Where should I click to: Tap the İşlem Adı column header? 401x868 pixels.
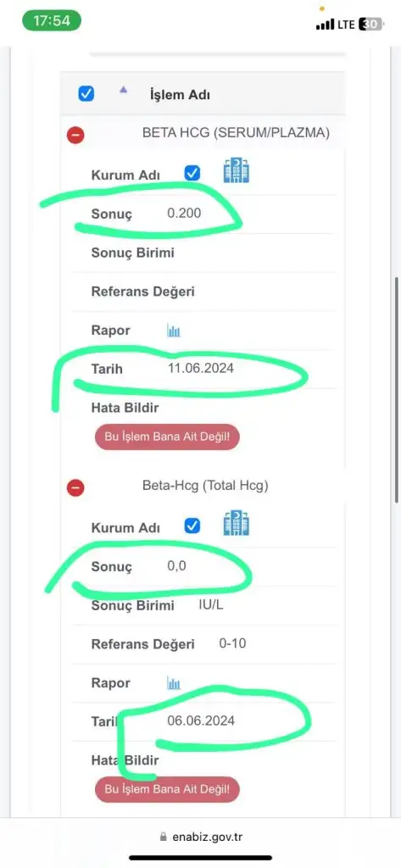[x=180, y=95]
